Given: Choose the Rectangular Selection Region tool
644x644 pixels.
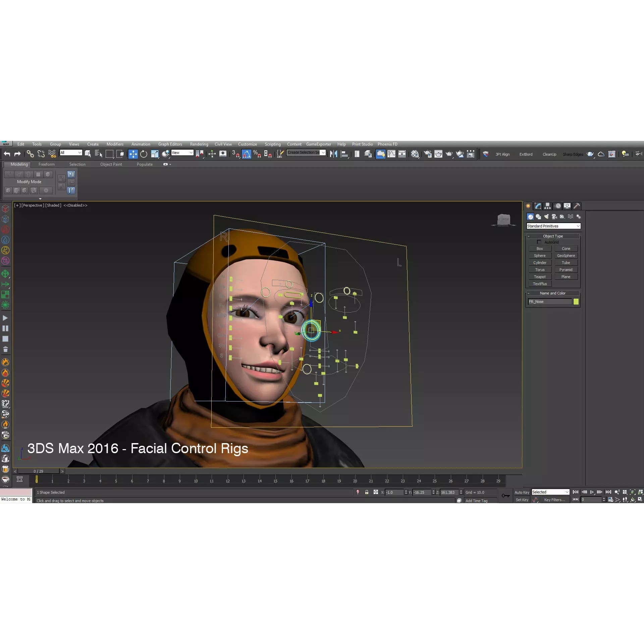Looking at the screenshot, I should pyautogui.click(x=109, y=154).
